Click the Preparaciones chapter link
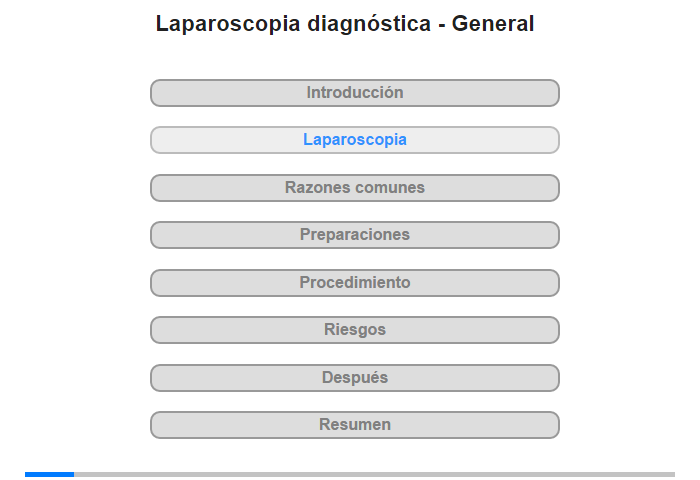This screenshot has height=480, width=700. (354, 235)
